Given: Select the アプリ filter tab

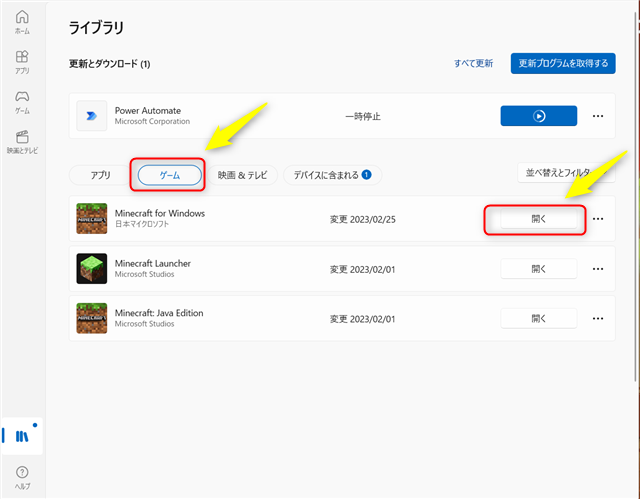Looking at the screenshot, I should (x=100, y=175).
